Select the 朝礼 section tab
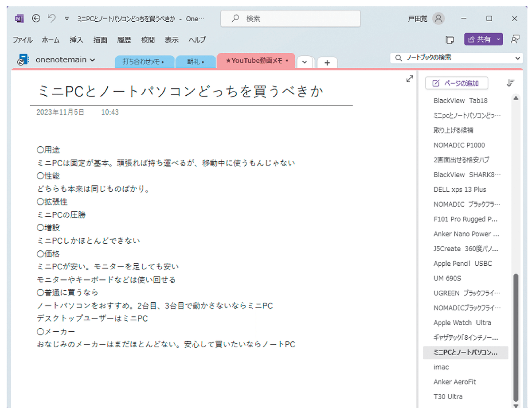Viewport: 532px width, 408px height. (195, 62)
